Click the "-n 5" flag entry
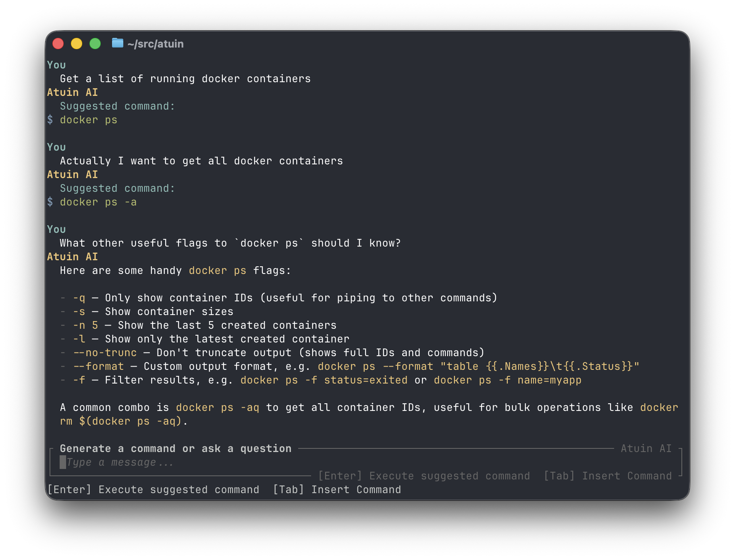The height and width of the screenshot is (560, 735). click(85, 326)
